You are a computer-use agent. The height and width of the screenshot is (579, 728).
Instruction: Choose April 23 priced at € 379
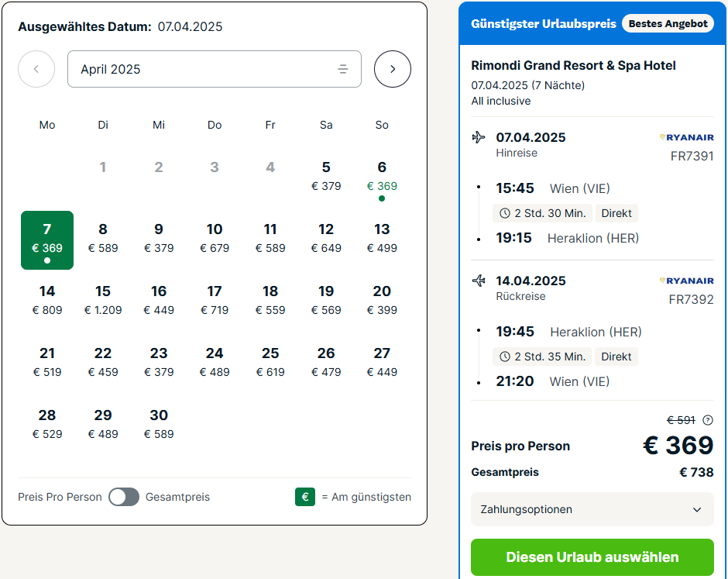(x=159, y=362)
